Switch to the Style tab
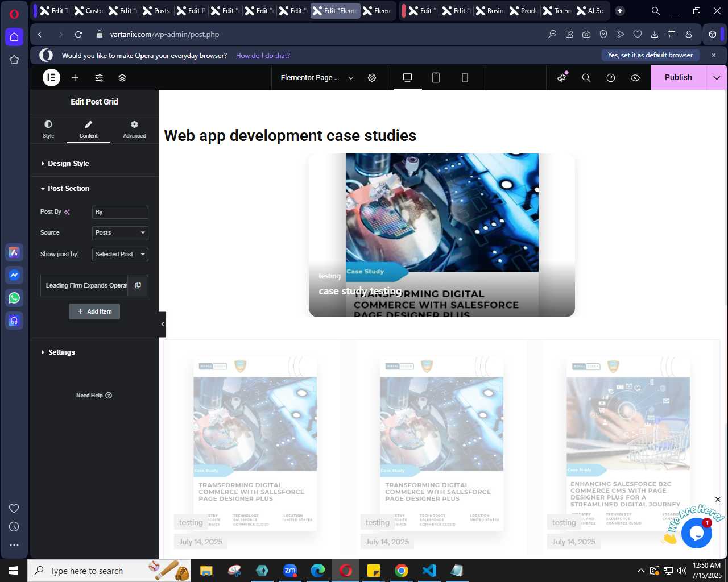This screenshot has height=582, width=728. coord(48,129)
